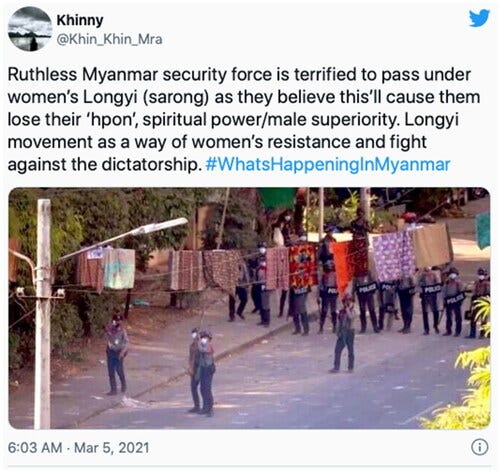Click the lone officer standing near the pole

(116, 353)
